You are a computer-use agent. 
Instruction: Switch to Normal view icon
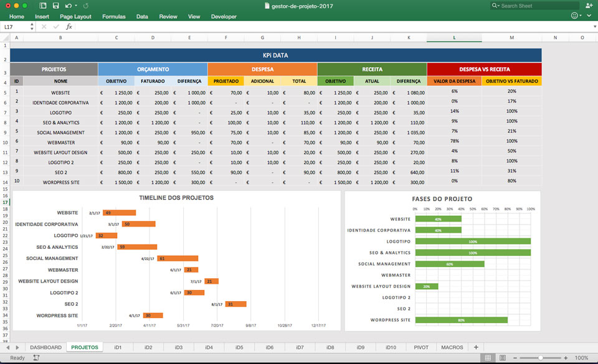tap(488, 358)
